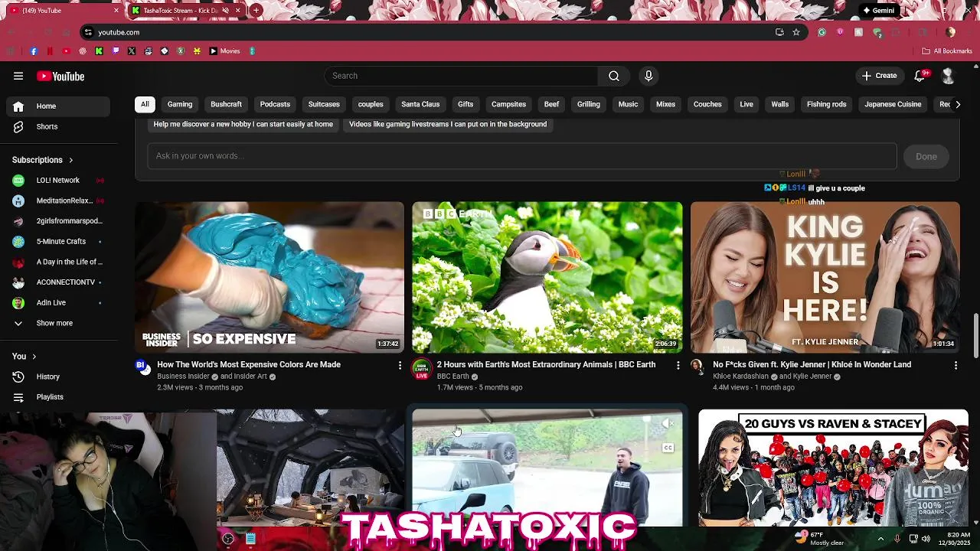Select the Gaming filter chip
Image resolution: width=980 pixels, height=551 pixels.
pyautogui.click(x=180, y=104)
